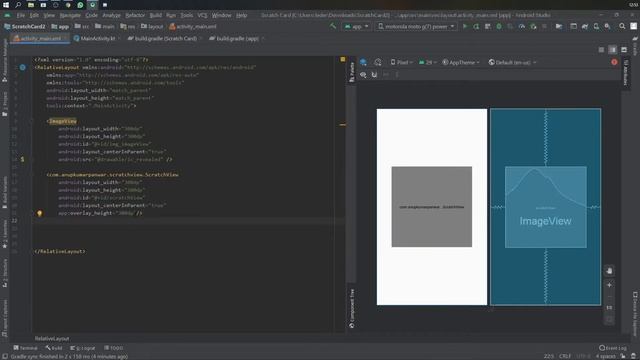Click orientation for preview icon
Image resolution: width=640 pixels, height=360 pixels.
(x=378, y=62)
